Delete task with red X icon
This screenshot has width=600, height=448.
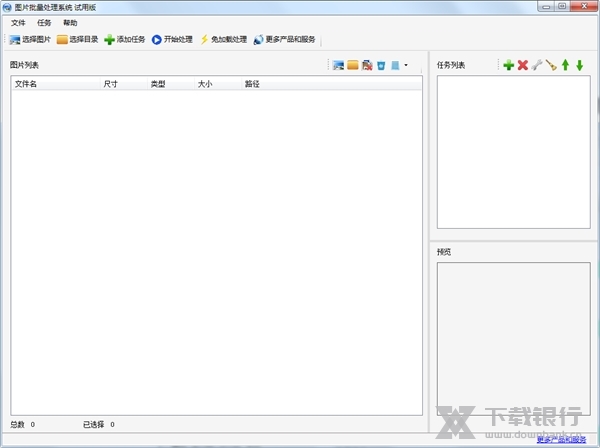pos(523,65)
